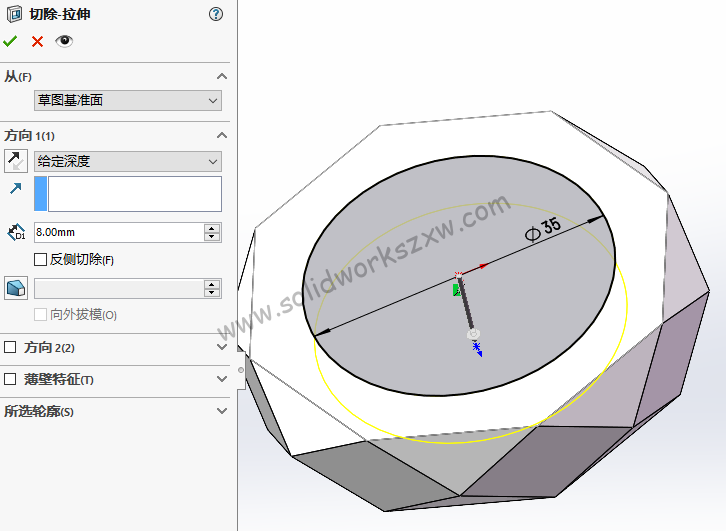Cancel the cut-extrude with red X
Viewport: 726px width, 531px height.
click(x=38, y=42)
